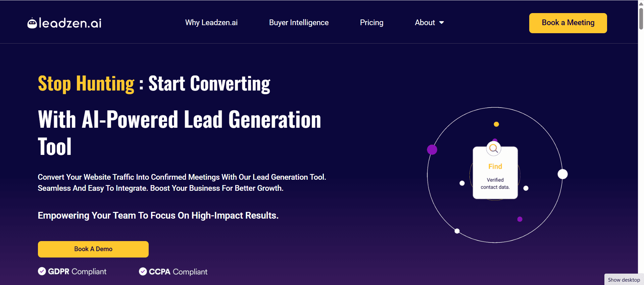Click the GDPR checkmark badge icon
This screenshot has height=285, width=644.
[x=42, y=271]
